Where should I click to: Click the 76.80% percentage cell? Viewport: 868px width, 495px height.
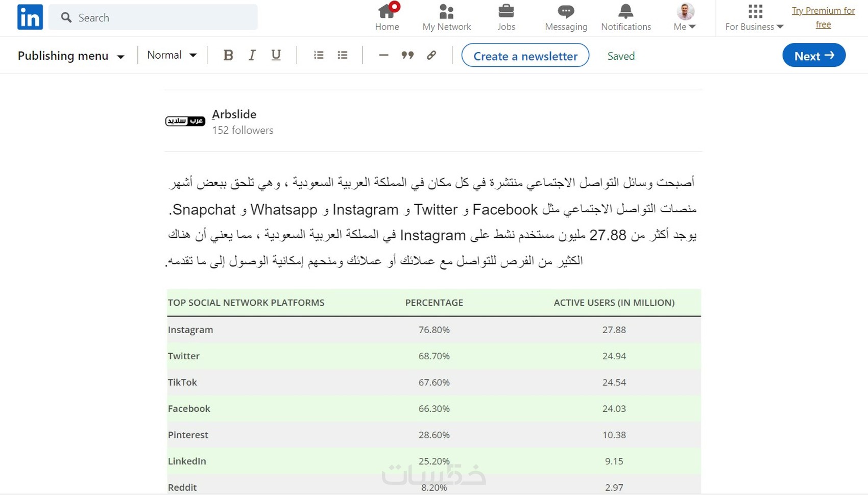434,330
